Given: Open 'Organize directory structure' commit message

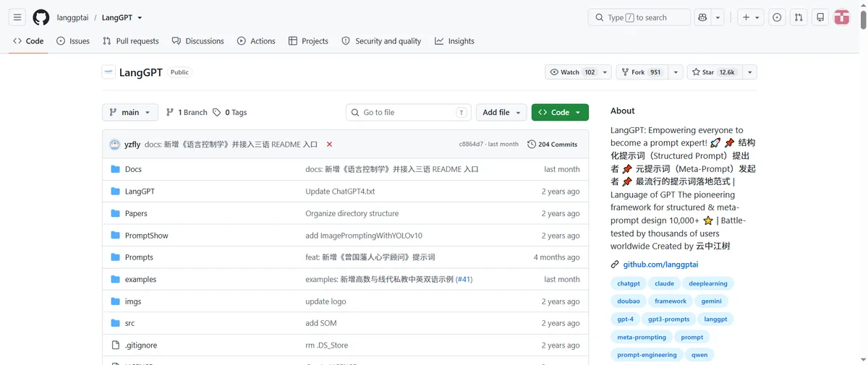Looking at the screenshot, I should coord(352,213).
